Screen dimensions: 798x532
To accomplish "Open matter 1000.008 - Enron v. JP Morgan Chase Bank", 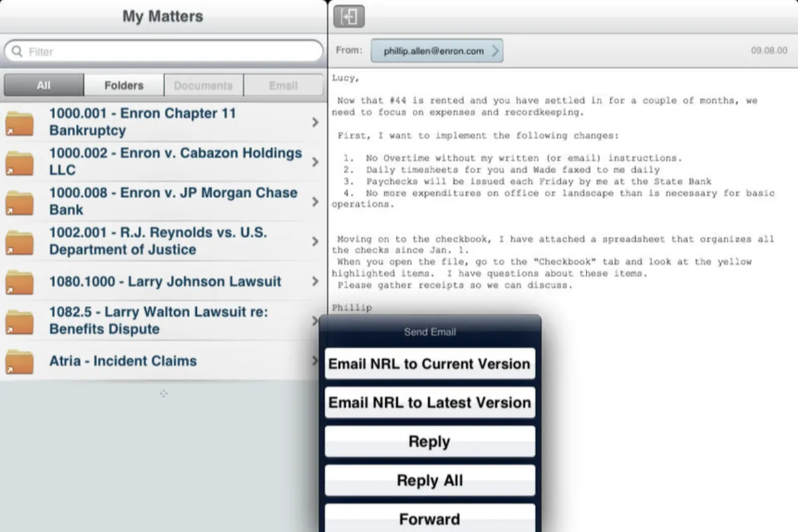I will (x=163, y=201).
